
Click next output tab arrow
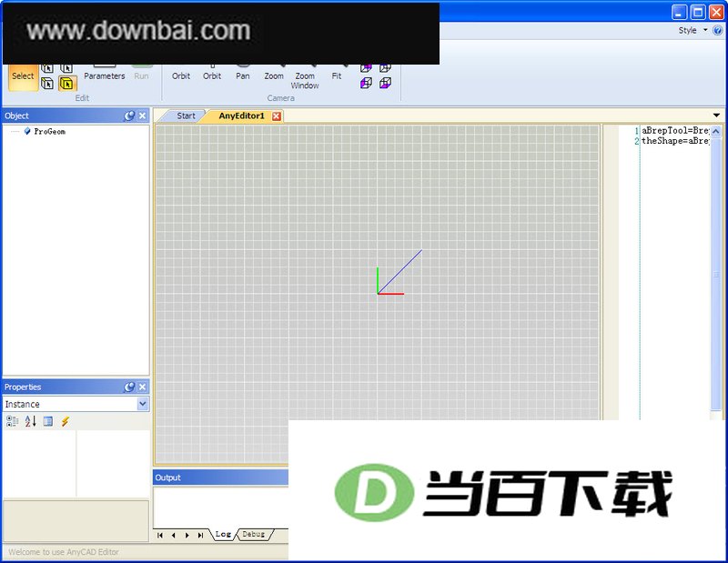tap(187, 535)
